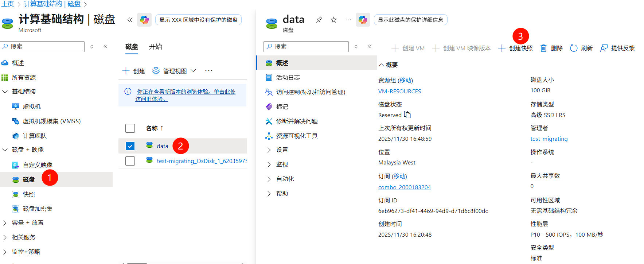This screenshot has height=264, width=644.
Task: Toggle the select-all checkbox beside 名称
Action: pos(130,128)
